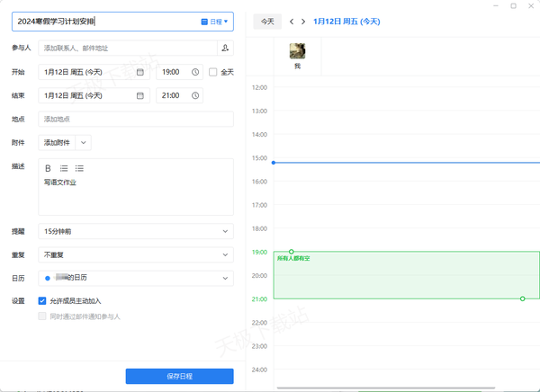540x392 pixels.
Task: Apply the first list format icon in description toolbar
Action: pyautogui.click(x=64, y=168)
